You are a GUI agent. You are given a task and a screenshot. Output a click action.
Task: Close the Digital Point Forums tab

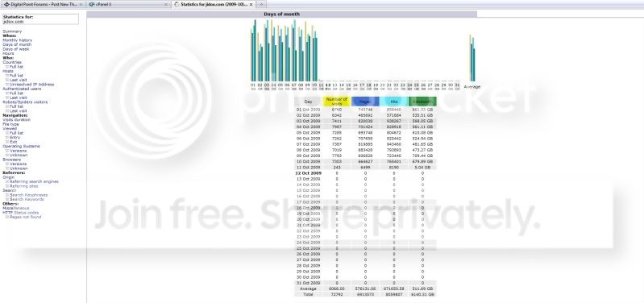pos(81,4)
